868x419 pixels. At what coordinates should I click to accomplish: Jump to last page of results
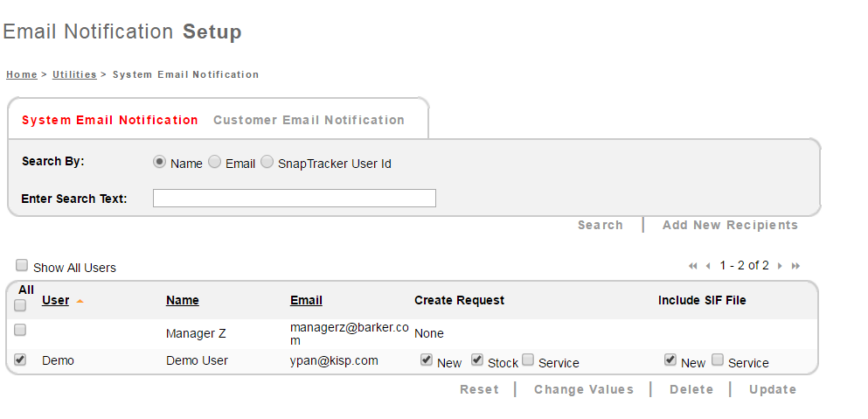click(x=795, y=266)
